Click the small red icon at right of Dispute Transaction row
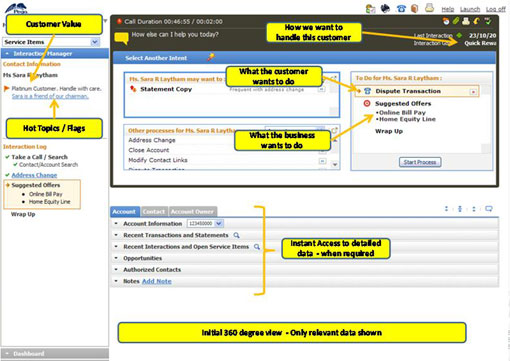Screen dimensions: 510x361 (x=473, y=91)
